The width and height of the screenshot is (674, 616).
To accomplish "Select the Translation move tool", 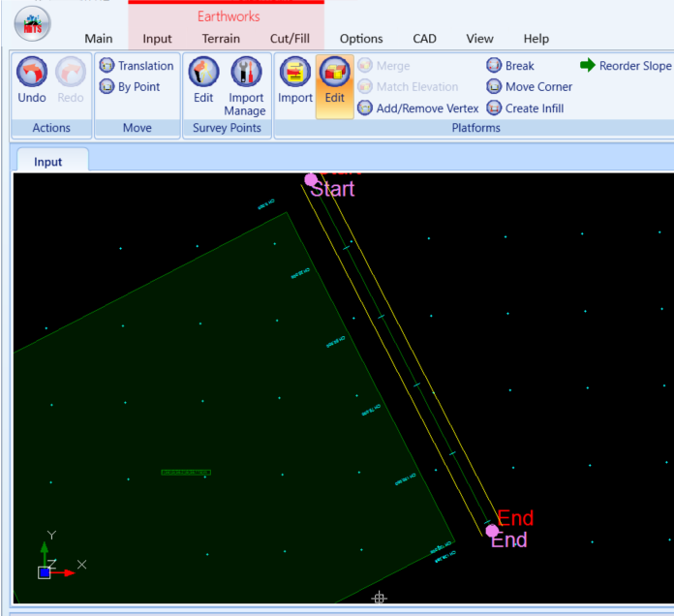I will (x=137, y=66).
